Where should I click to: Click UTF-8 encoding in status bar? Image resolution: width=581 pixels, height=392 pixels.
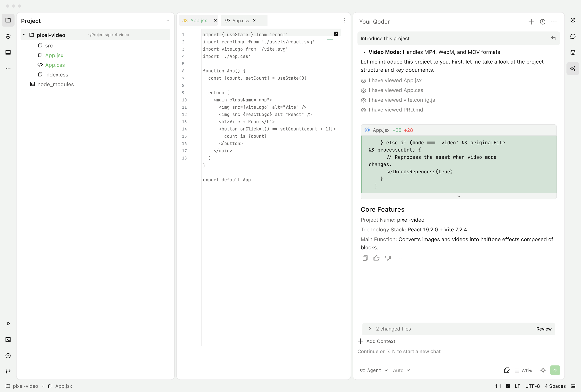532,386
